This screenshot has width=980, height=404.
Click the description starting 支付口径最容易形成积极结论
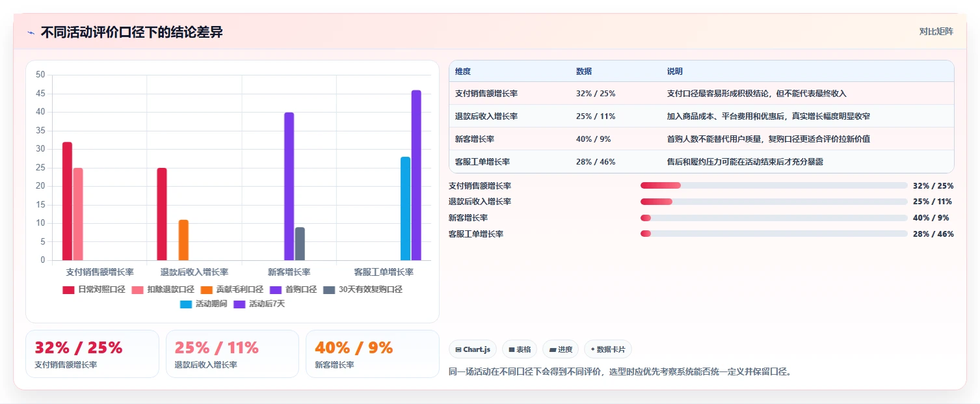click(757, 94)
